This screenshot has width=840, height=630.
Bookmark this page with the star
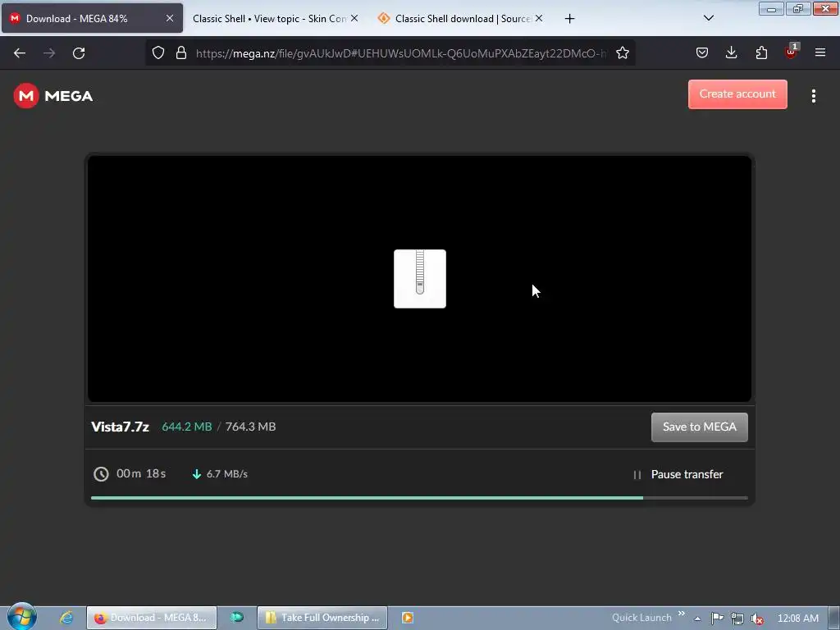tap(622, 53)
